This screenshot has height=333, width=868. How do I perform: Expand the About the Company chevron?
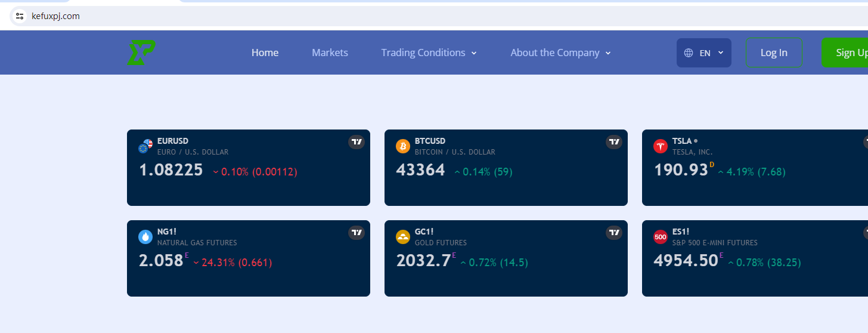pos(608,53)
